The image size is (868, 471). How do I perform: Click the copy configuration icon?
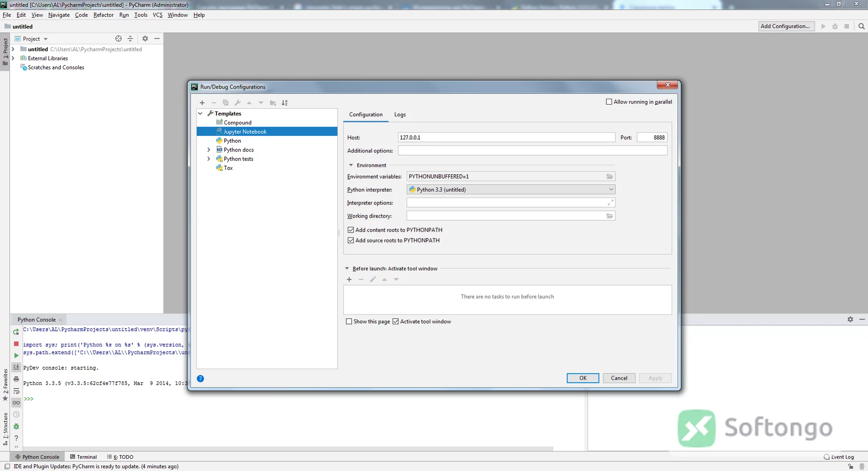[226, 103]
